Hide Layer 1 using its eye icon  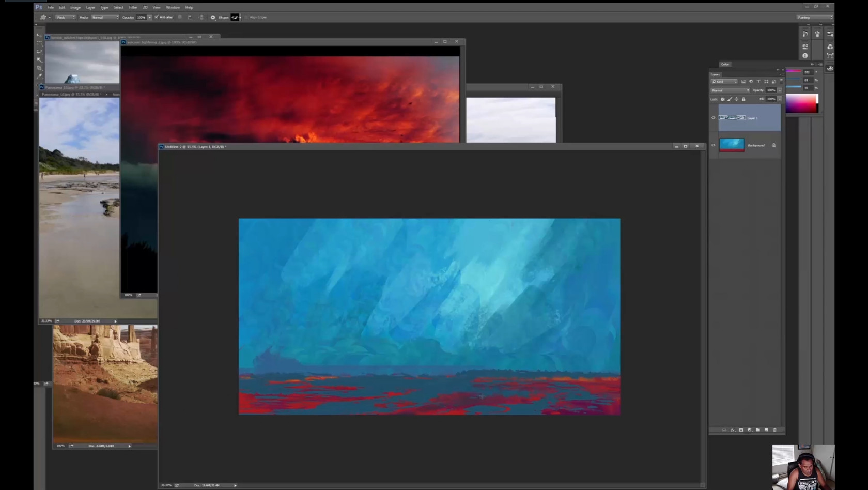pyautogui.click(x=714, y=118)
